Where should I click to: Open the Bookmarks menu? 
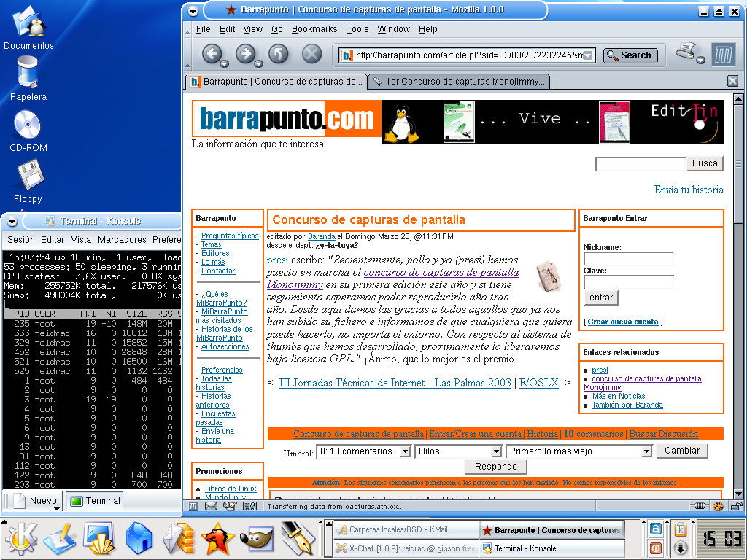(314, 29)
